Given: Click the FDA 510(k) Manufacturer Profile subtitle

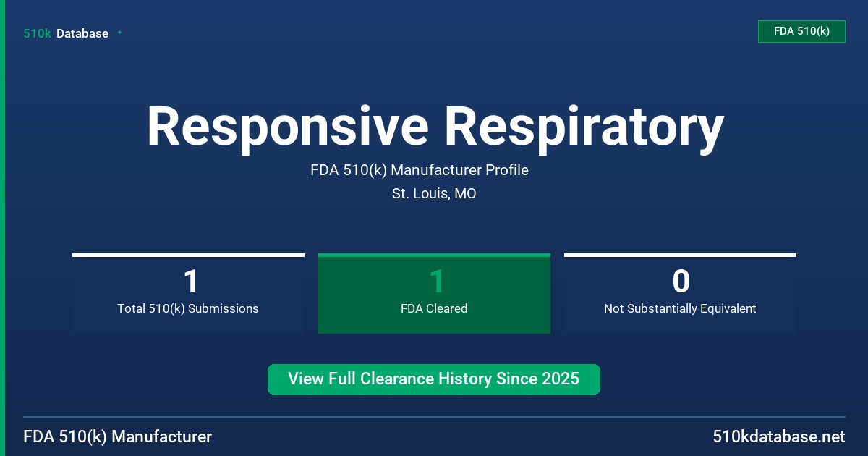Looking at the screenshot, I should pyautogui.click(x=420, y=170).
